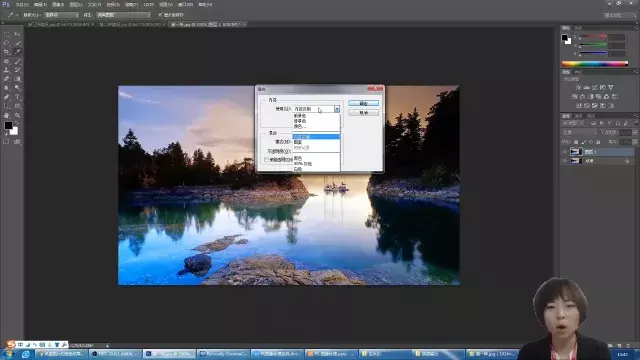This screenshot has height=360, width=640.
Task: Open the 文件 menu
Action: click(22, 4)
